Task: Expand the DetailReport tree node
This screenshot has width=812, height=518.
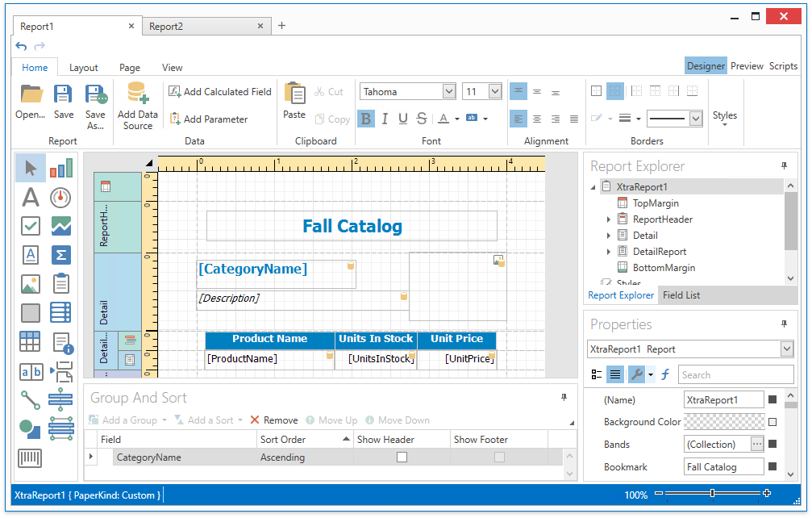Action: pos(609,252)
